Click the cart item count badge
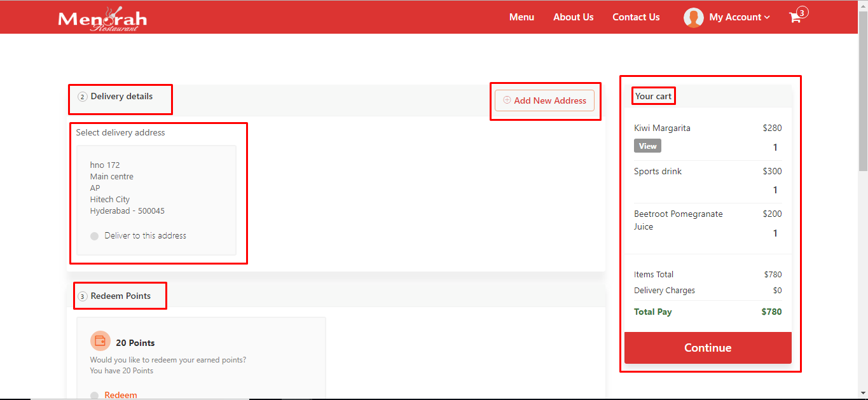This screenshot has height=400, width=868. tap(803, 12)
